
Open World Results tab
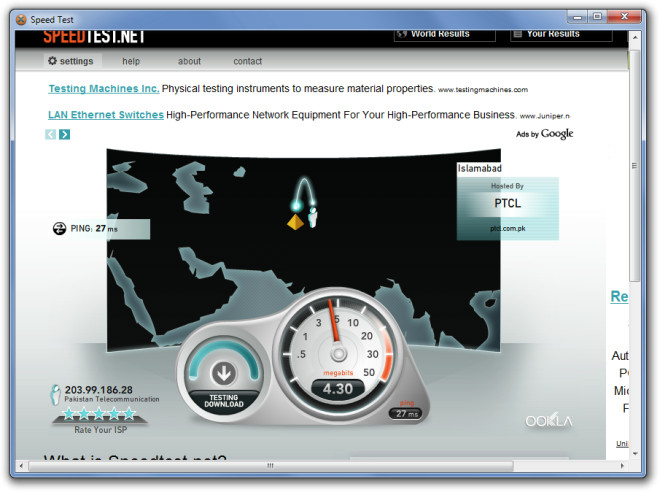pyautogui.click(x=444, y=35)
